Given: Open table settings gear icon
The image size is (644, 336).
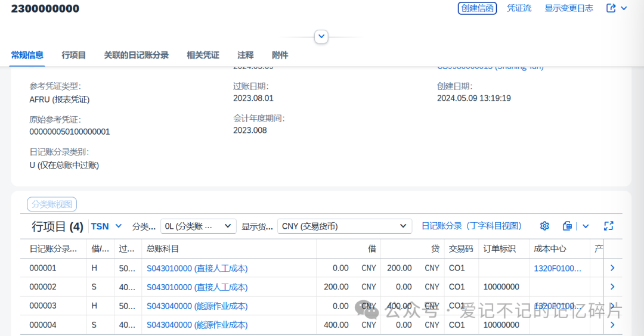Looking at the screenshot, I should [544, 226].
